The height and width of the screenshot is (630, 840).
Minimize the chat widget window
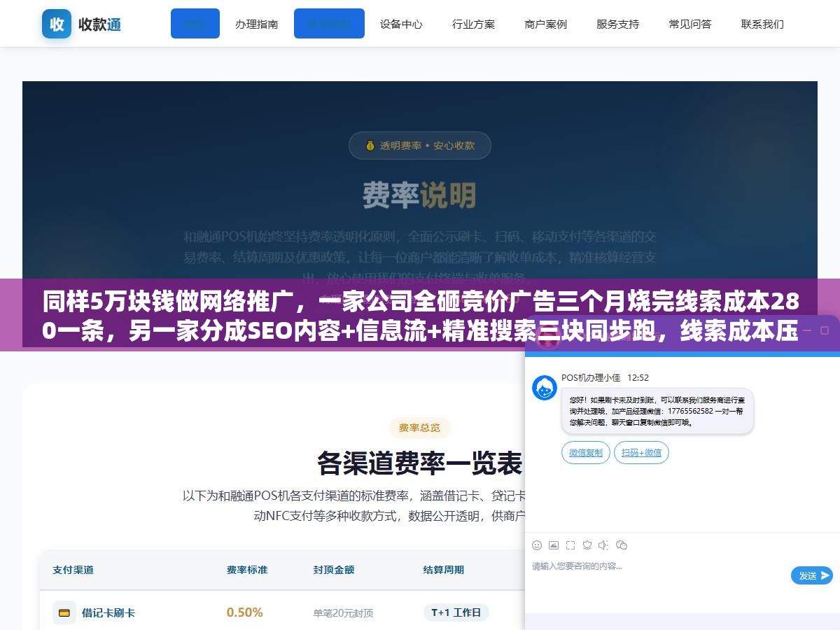(806, 330)
